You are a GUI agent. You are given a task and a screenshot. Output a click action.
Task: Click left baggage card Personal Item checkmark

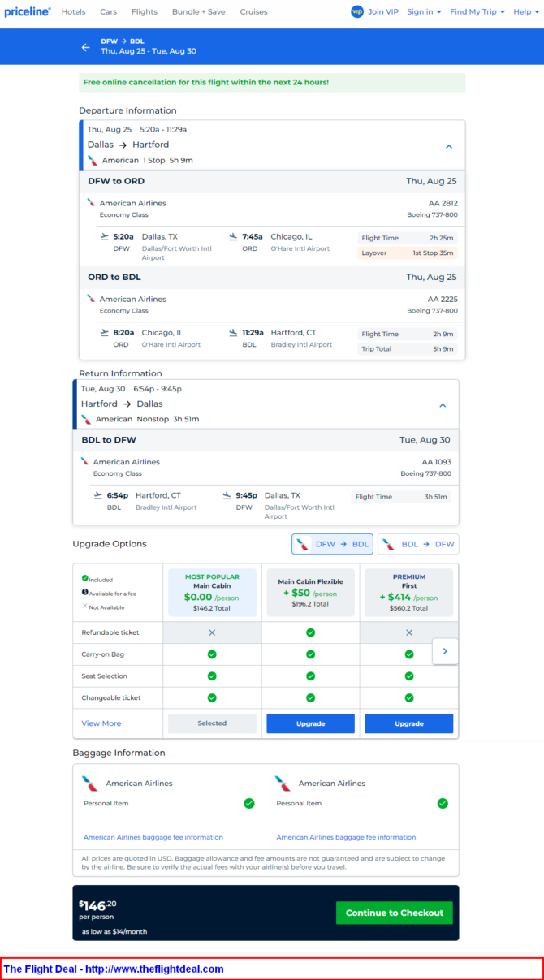tap(249, 803)
